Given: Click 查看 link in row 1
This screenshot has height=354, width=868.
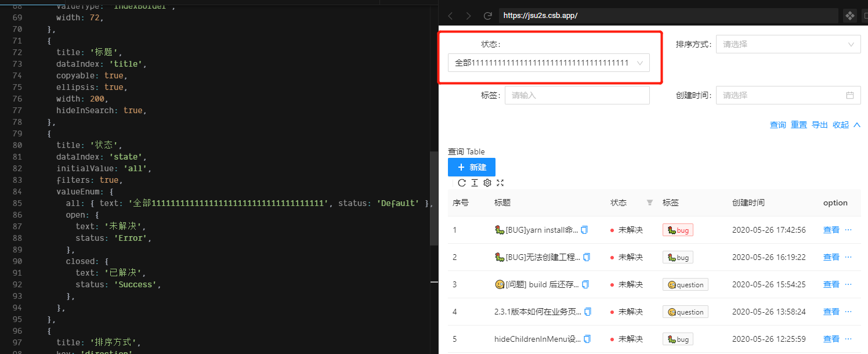Looking at the screenshot, I should click(x=831, y=230).
